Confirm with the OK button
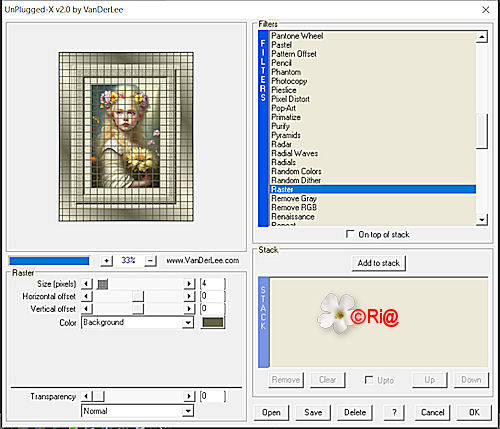Screen dimensions: 500x429 pos(474,413)
